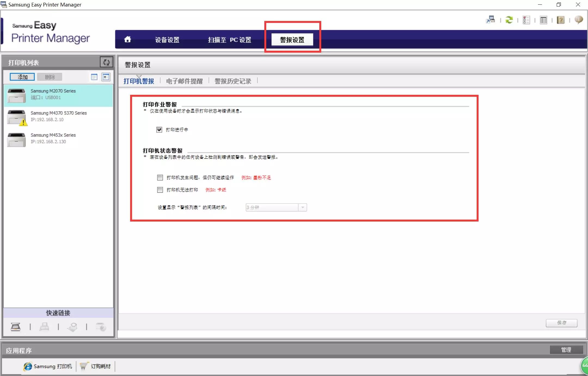
Task: Enable 打印机无法打印 checkbox
Action: click(160, 190)
